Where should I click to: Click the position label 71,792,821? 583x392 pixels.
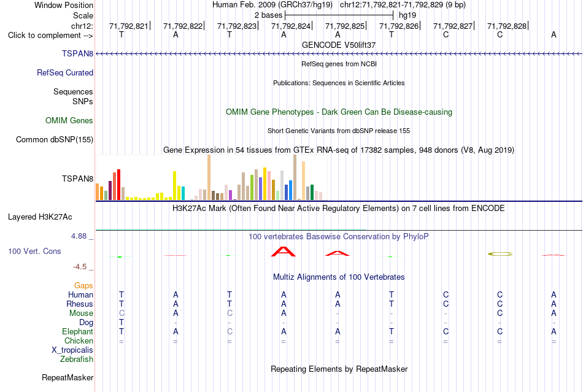tap(129, 26)
